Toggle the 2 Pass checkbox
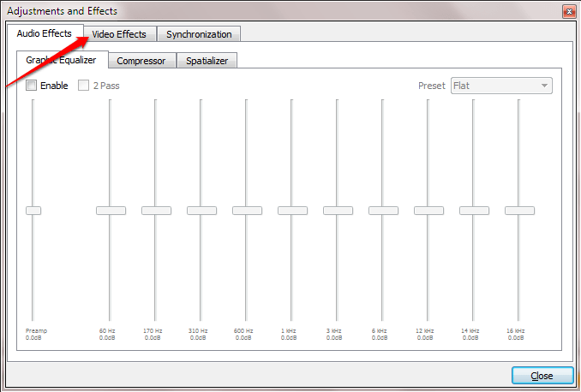Viewport: 581px width, 392px height. [x=83, y=86]
